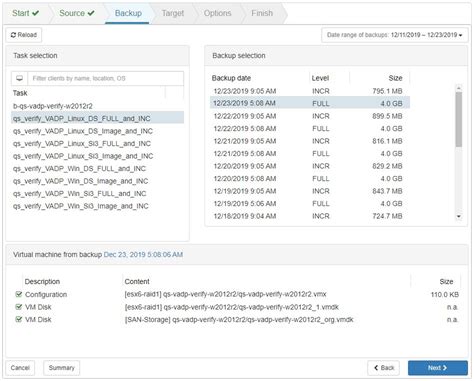Click the backup list scroll-up arrow
474x381 pixels.
pos(459,88)
